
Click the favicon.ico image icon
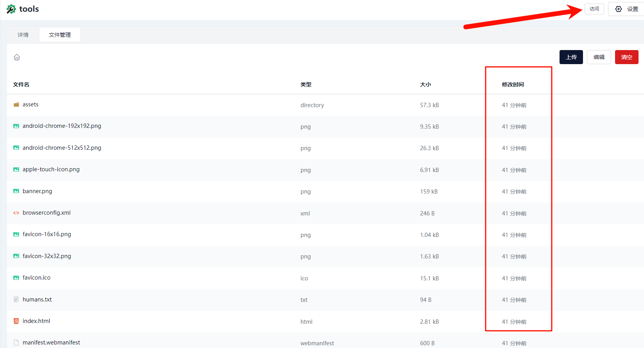[x=16, y=278]
